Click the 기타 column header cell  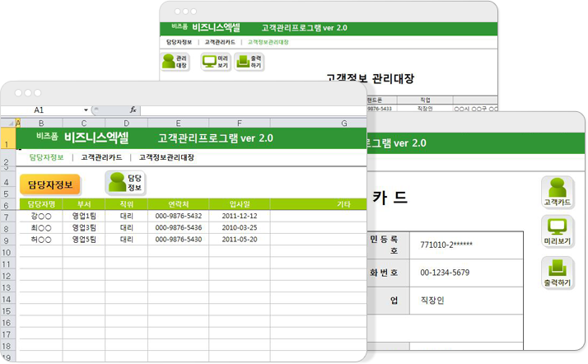click(318, 204)
